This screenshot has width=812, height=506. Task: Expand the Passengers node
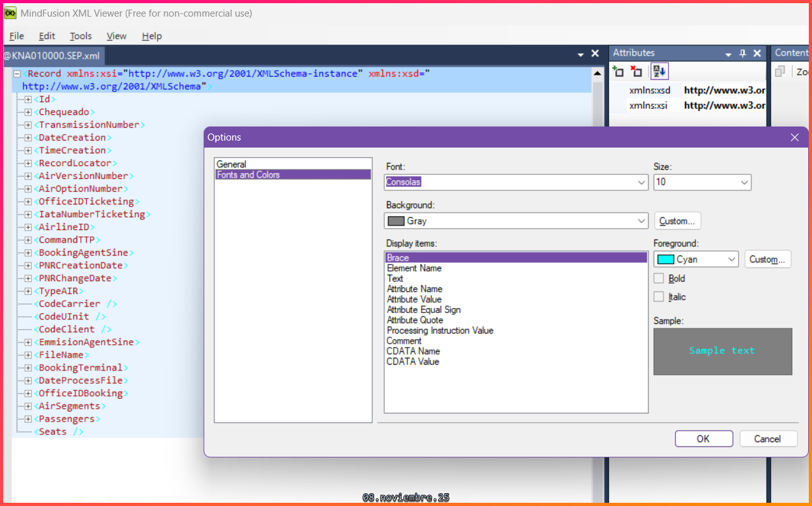(x=28, y=419)
